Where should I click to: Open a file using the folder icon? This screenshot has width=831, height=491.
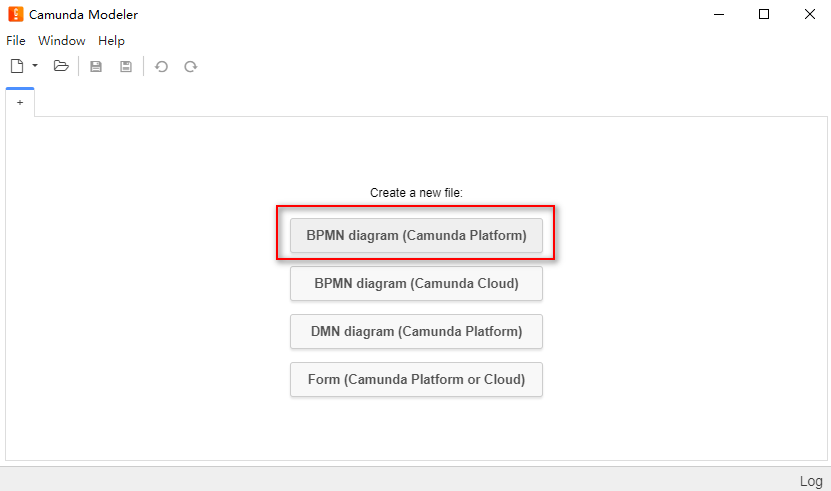(61, 66)
